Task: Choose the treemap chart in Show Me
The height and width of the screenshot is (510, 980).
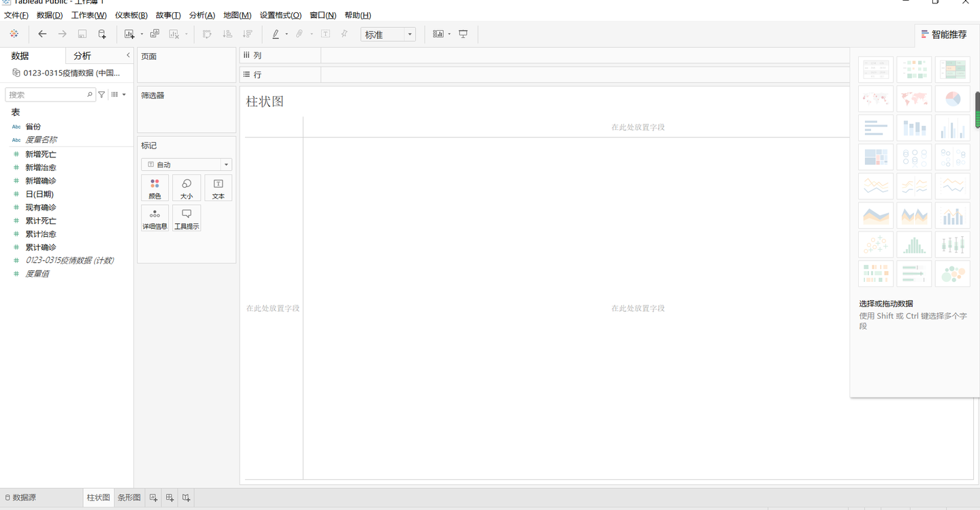Action: pos(876,157)
